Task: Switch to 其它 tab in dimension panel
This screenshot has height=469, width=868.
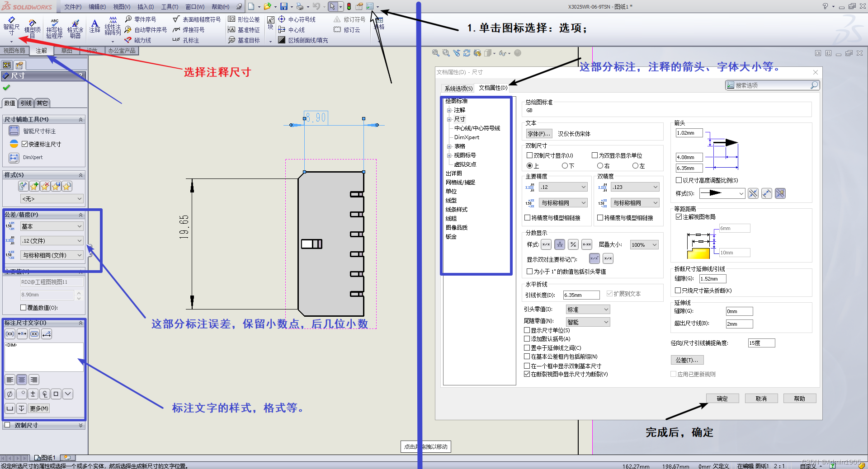Action: [x=42, y=103]
